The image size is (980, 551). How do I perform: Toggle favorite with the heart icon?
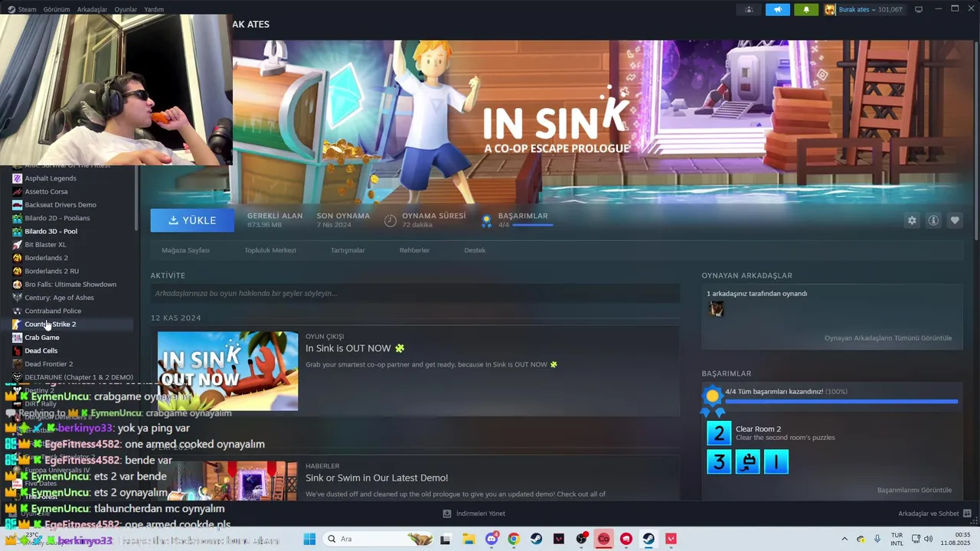[x=955, y=220]
